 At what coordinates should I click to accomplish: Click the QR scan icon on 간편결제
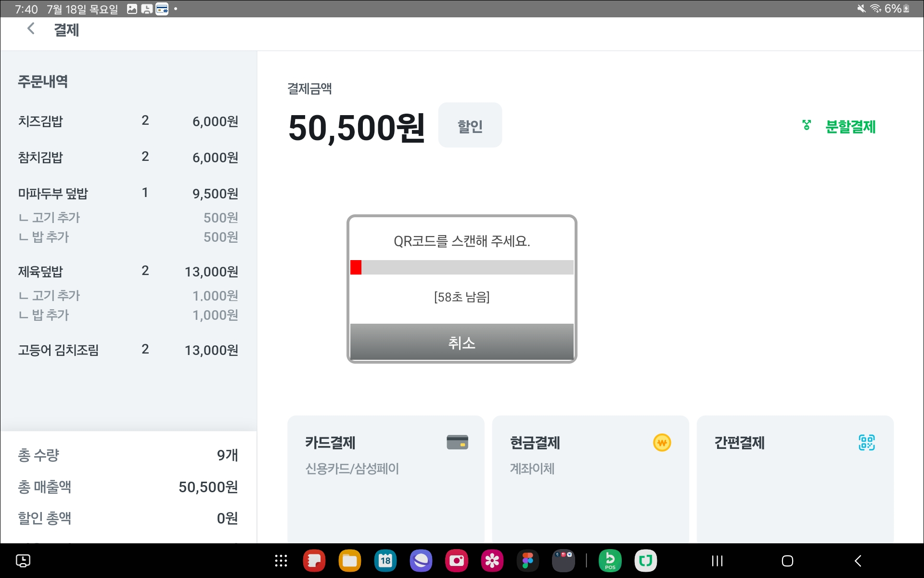[867, 442]
